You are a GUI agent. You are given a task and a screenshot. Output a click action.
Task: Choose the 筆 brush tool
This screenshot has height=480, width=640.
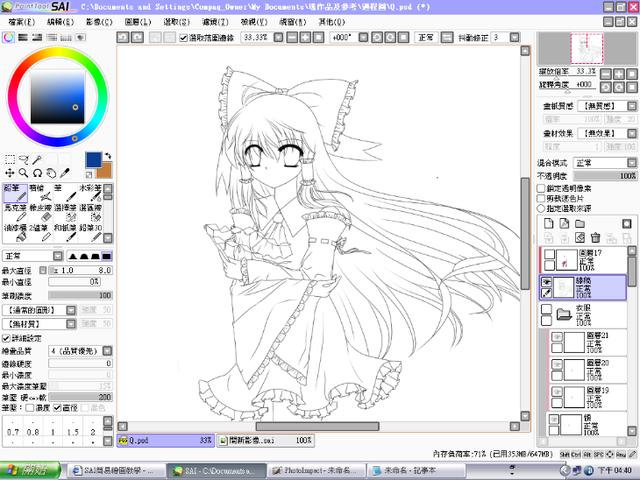tap(65, 193)
